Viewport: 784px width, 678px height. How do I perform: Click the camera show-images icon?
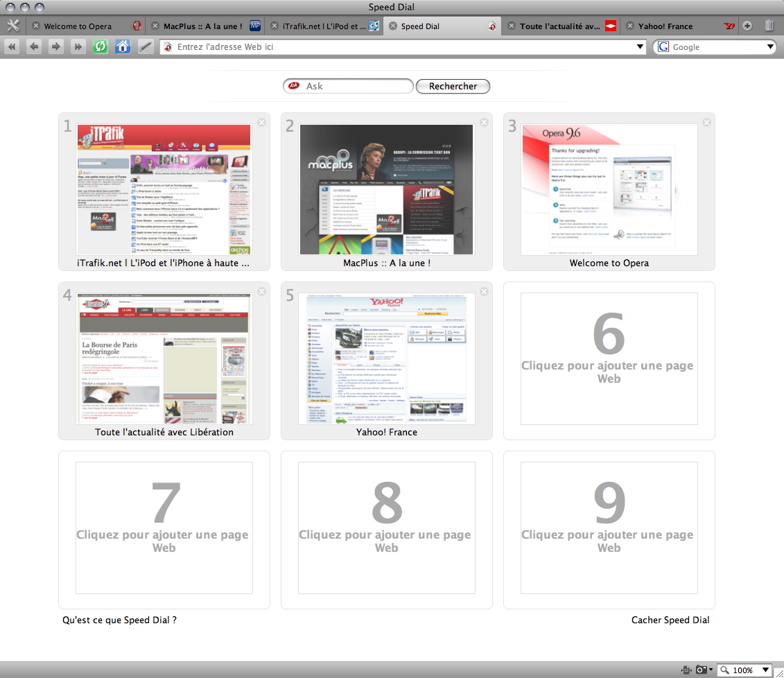702,670
